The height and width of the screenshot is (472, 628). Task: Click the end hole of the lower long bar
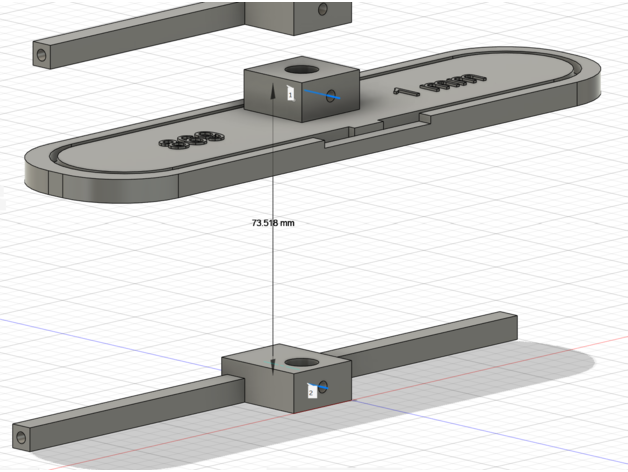(x=20, y=437)
